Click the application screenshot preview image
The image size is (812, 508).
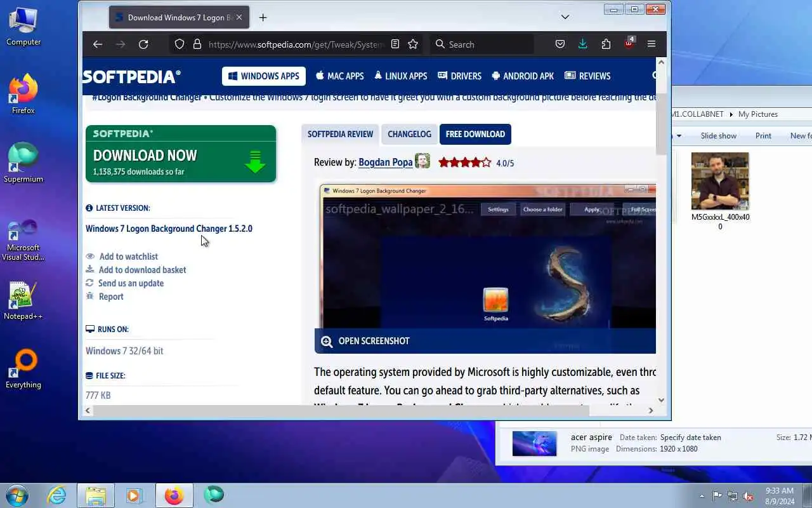coord(488,256)
